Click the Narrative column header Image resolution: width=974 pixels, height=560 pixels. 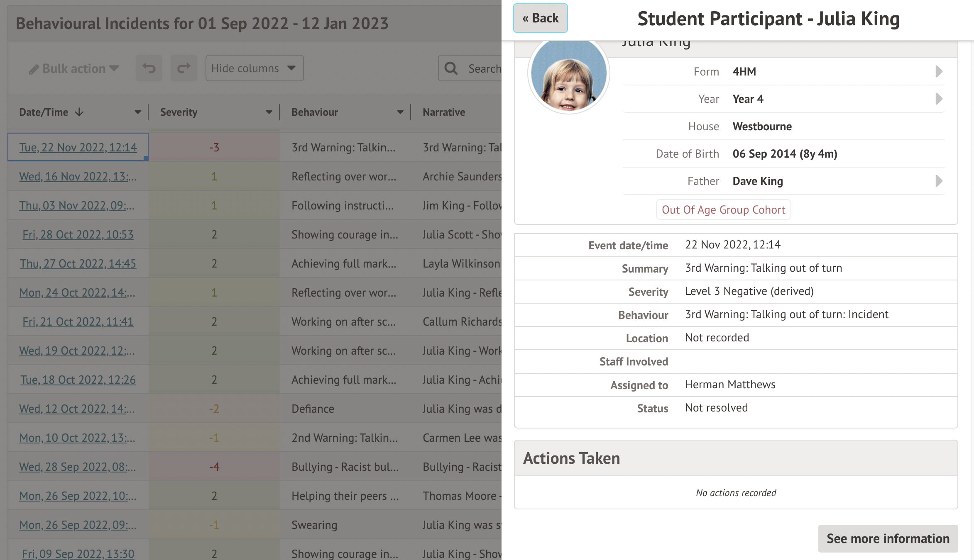[x=444, y=112]
